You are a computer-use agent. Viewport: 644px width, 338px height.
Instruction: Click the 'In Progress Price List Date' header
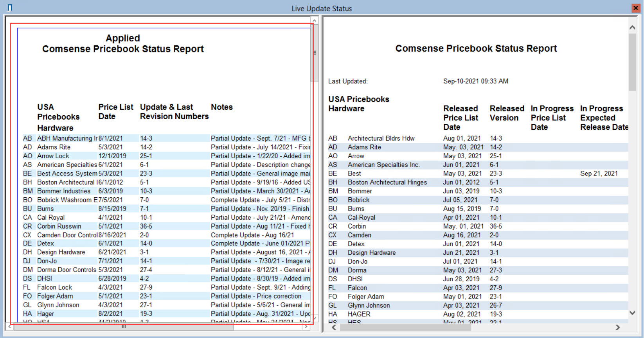click(x=552, y=118)
